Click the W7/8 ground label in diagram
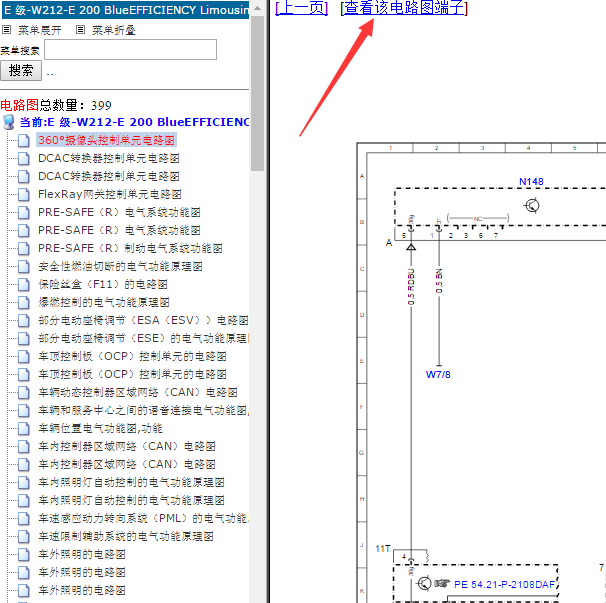 pos(438,375)
